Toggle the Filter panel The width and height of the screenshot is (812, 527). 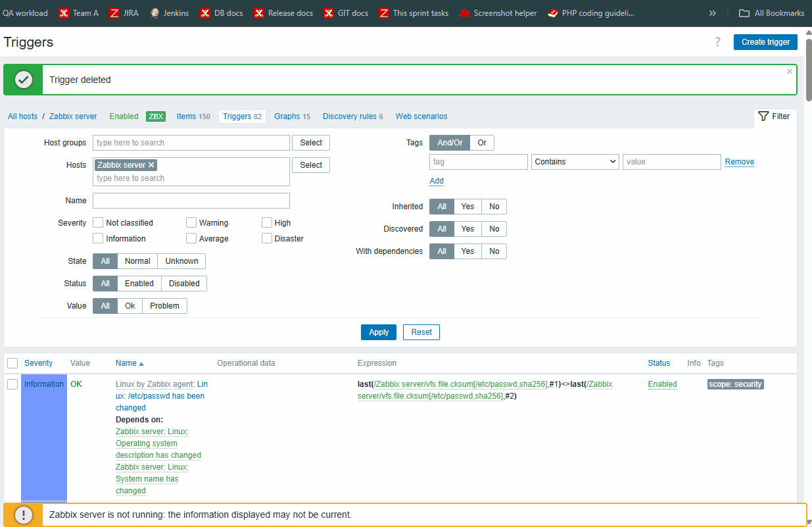[x=775, y=116]
